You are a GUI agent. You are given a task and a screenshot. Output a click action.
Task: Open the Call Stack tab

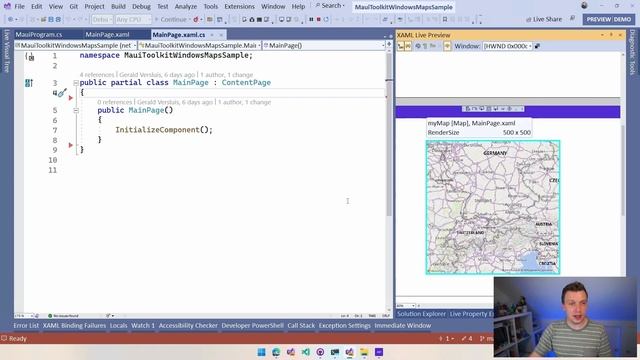(x=301, y=325)
